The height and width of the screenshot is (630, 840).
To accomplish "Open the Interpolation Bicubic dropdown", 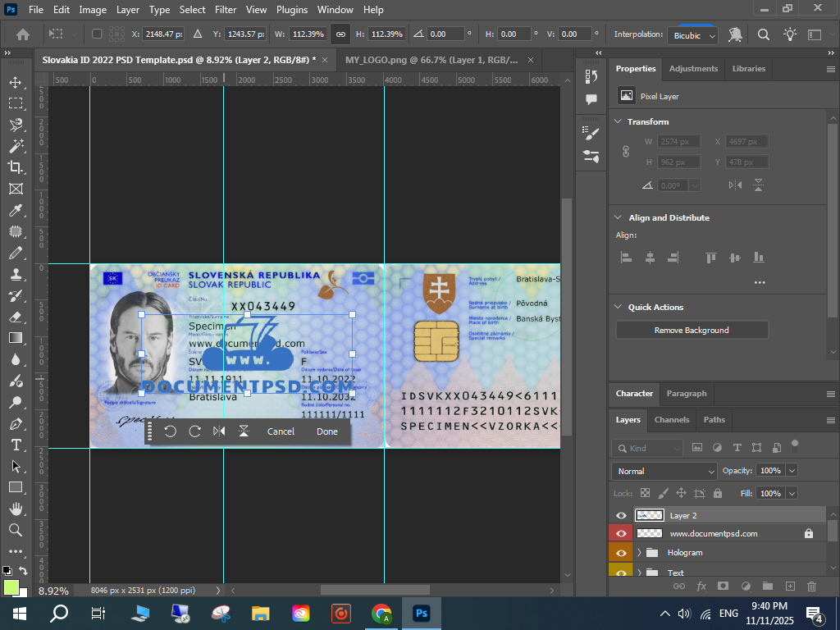I will [x=692, y=35].
